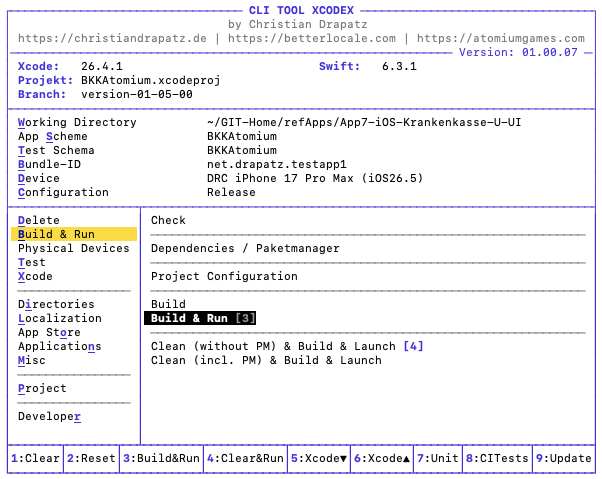This screenshot has height=479, width=602.
Task: Select the Device setting
Action: [x=39, y=178]
